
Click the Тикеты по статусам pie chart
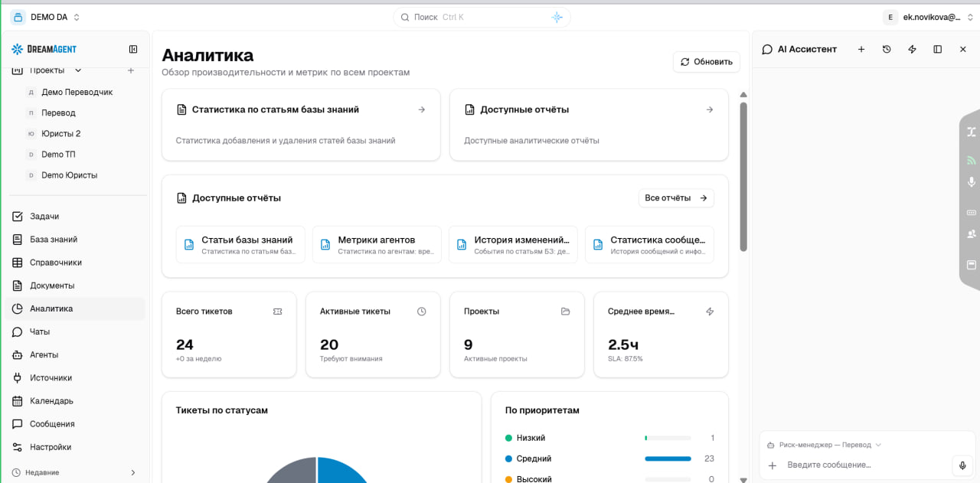click(x=317, y=469)
